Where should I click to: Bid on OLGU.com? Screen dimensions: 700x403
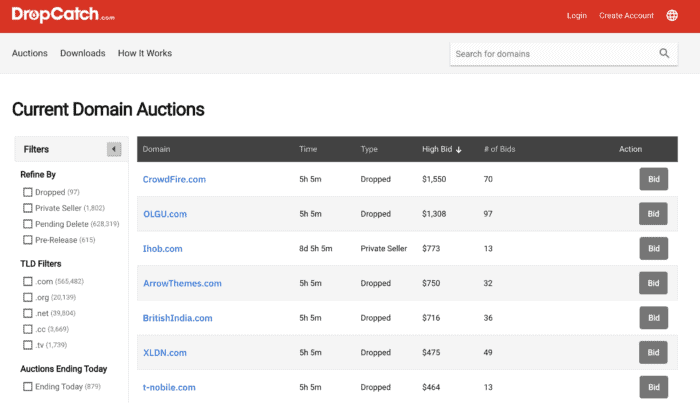pyautogui.click(x=654, y=214)
